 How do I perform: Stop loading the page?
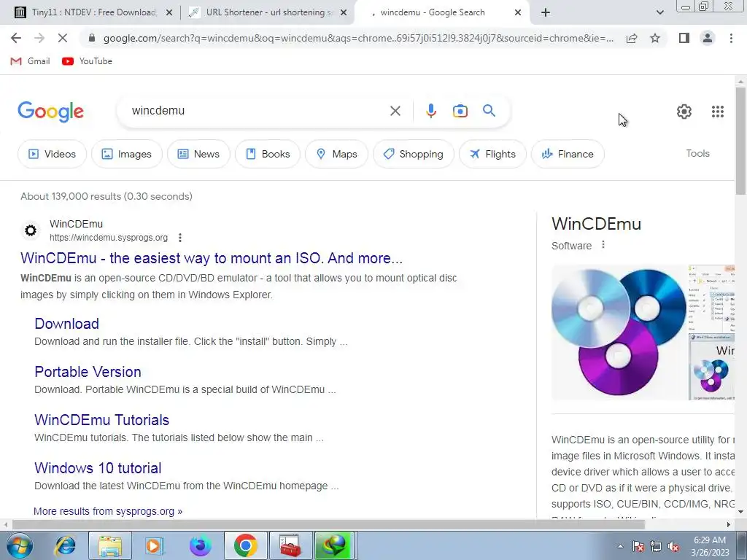(x=63, y=38)
